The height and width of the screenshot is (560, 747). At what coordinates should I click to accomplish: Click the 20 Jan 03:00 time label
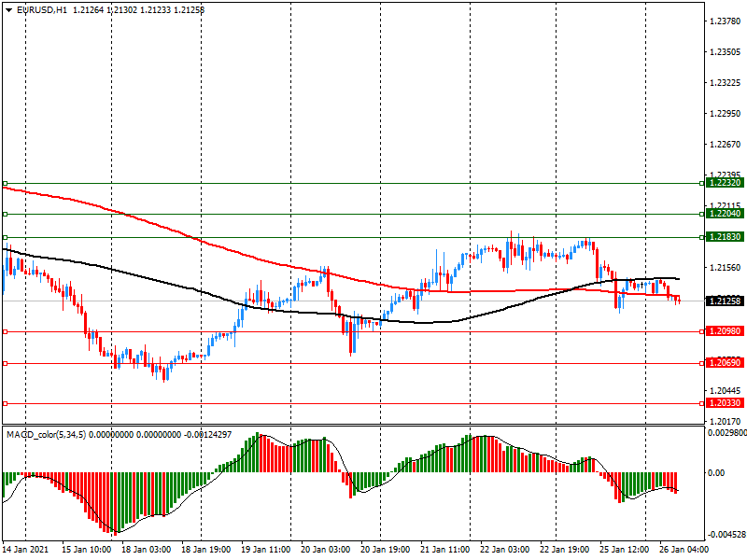click(325, 549)
